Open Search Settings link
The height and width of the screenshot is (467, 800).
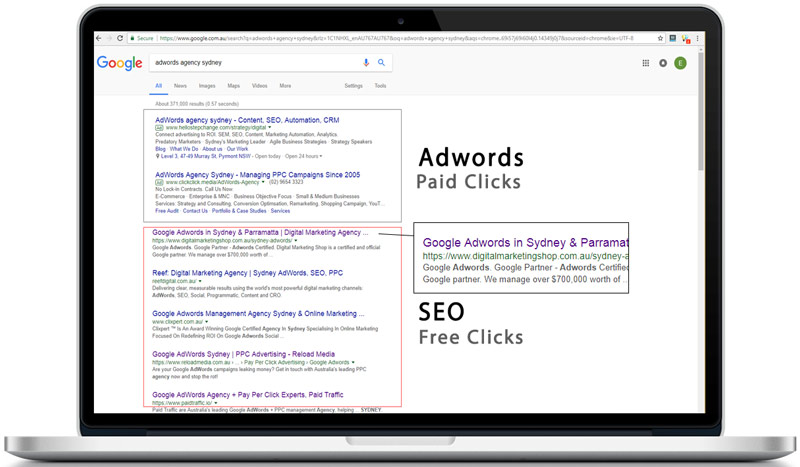click(353, 86)
